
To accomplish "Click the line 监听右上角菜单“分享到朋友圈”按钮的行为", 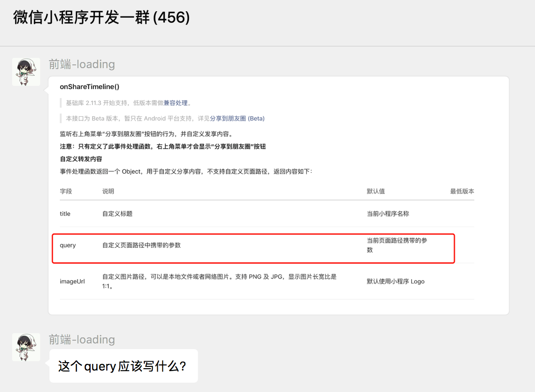I will [147, 134].
